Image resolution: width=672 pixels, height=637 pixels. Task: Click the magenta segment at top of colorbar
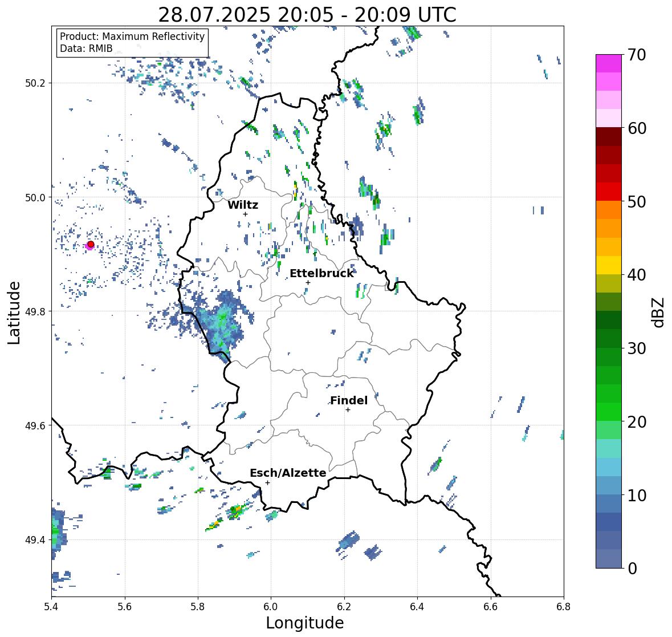point(609,63)
